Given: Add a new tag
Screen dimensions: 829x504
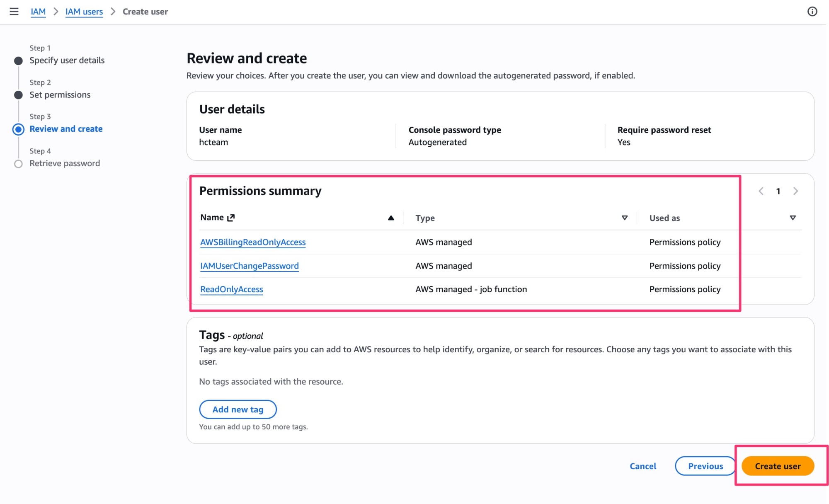Looking at the screenshot, I should [x=238, y=409].
